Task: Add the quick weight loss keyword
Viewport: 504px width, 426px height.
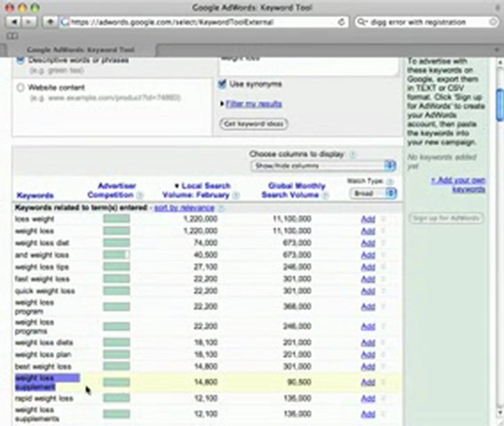Action: pyautogui.click(x=368, y=291)
